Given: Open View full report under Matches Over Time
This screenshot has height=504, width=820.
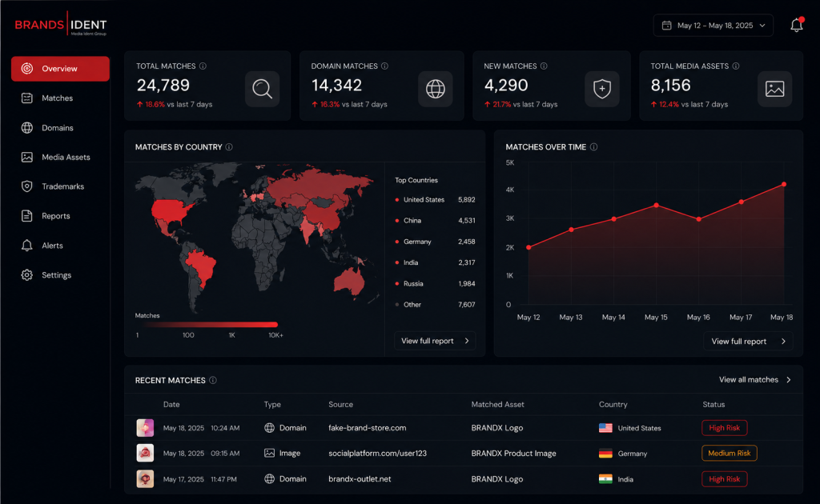Looking at the screenshot, I should click(x=748, y=341).
